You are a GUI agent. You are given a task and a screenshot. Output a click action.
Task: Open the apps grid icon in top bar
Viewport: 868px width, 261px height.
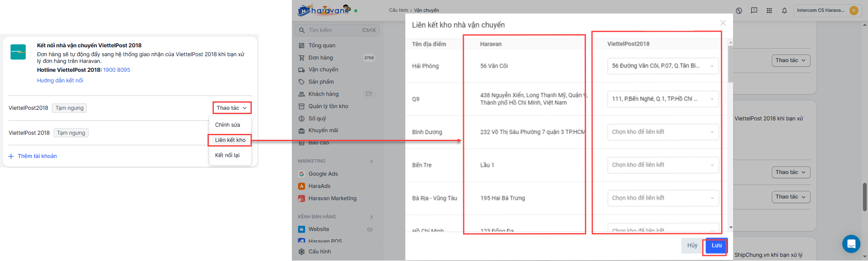tap(769, 11)
